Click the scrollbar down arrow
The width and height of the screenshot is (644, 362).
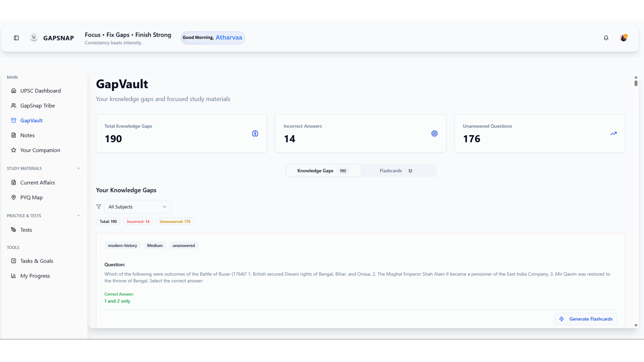[636, 325]
